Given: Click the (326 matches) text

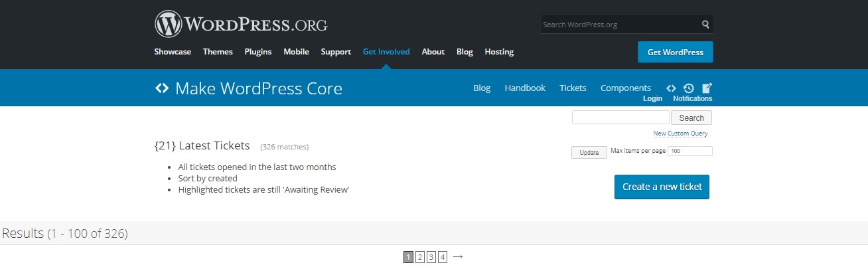Looking at the screenshot, I should pos(284,147).
